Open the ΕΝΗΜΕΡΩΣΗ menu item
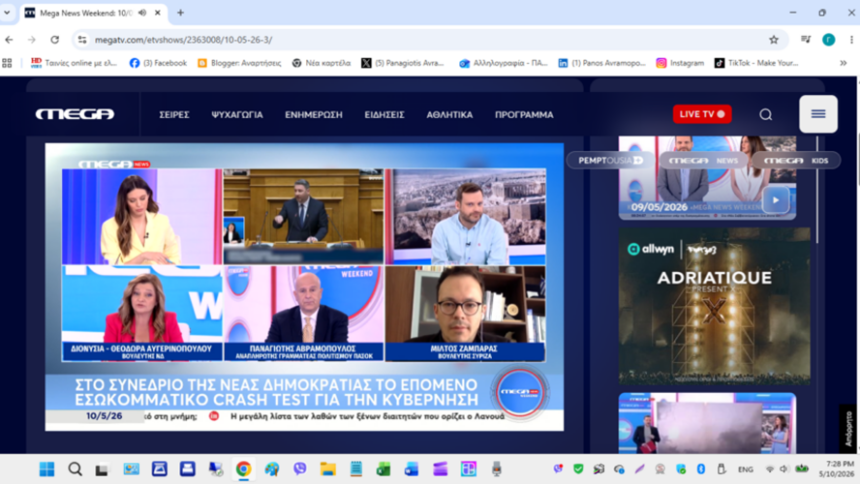The image size is (860, 484). (314, 115)
